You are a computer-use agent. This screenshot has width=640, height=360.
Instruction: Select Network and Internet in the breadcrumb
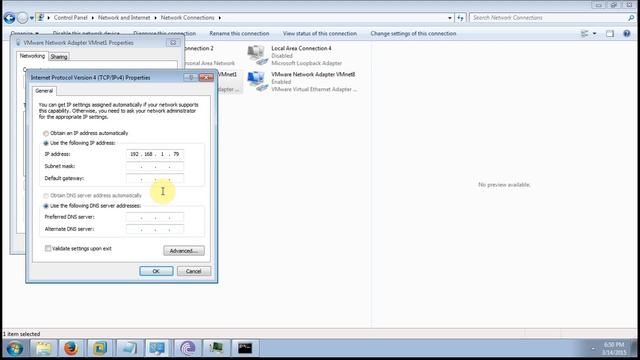tap(124, 18)
